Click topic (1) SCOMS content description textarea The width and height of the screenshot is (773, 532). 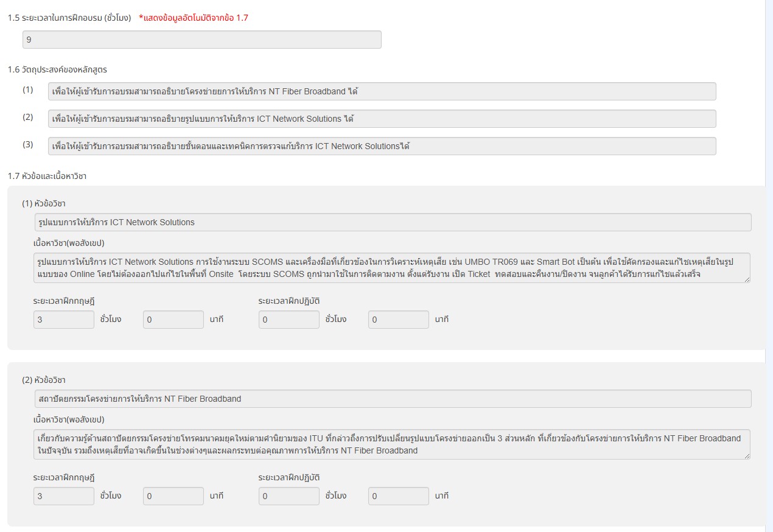tap(392, 268)
